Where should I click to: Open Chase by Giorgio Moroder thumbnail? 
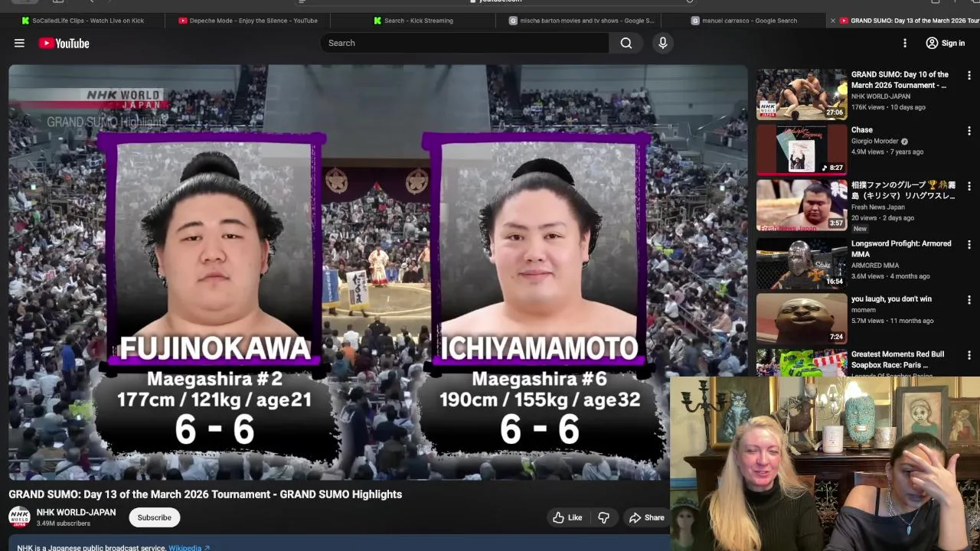[802, 149]
